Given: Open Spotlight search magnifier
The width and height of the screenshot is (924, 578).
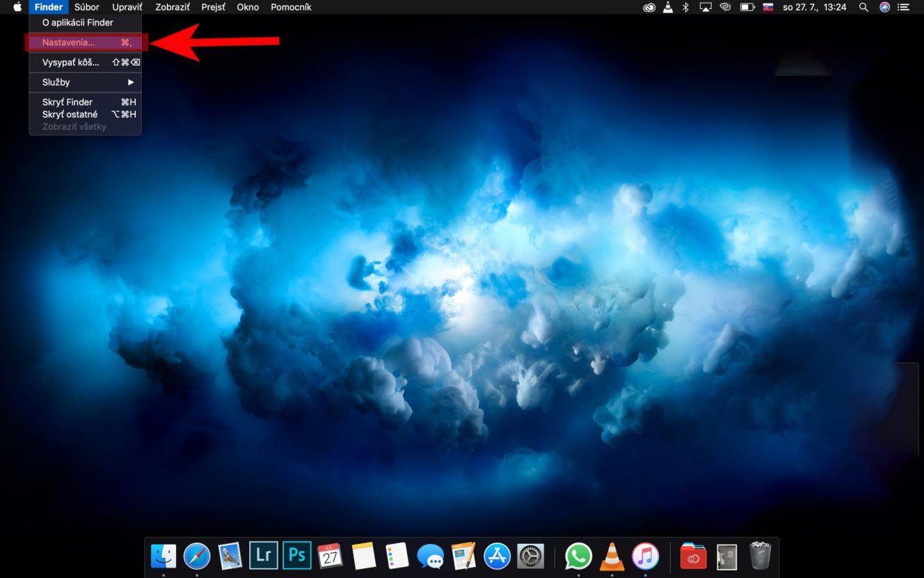Looking at the screenshot, I should (x=863, y=7).
